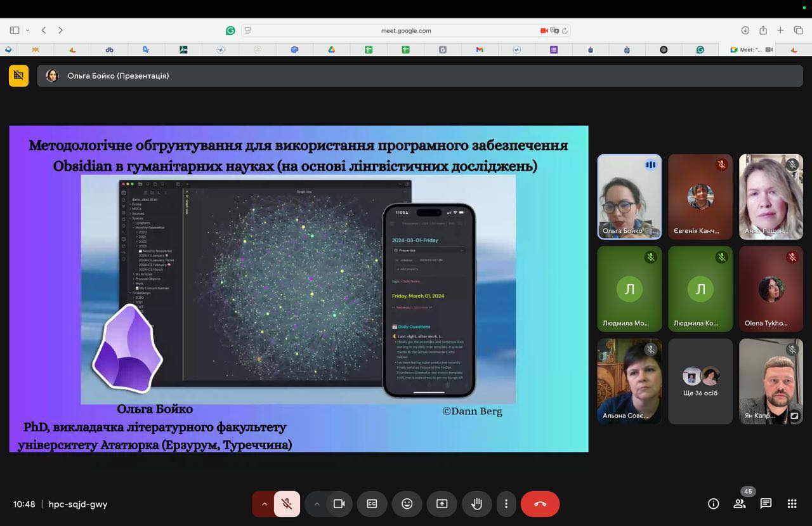Select Альона Совє... participant tile
The image size is (812, 526).
629,381
